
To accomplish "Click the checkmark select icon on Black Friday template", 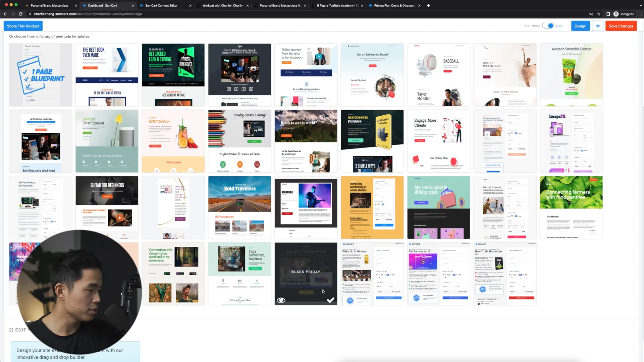I will 331,301.
